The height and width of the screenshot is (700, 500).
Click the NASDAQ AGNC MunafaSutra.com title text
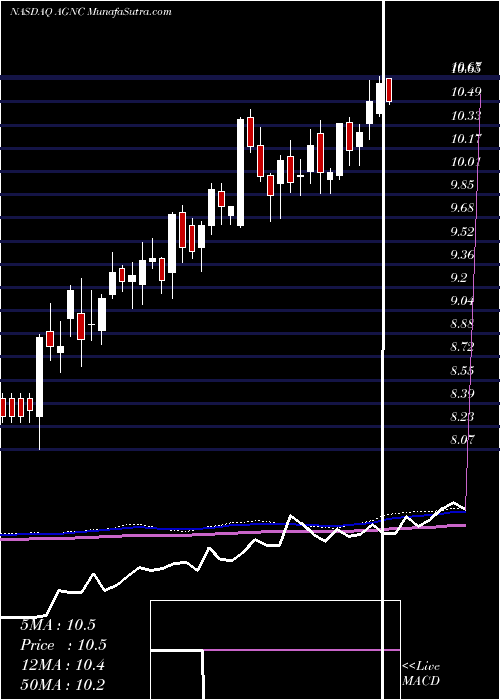(91, 12)
